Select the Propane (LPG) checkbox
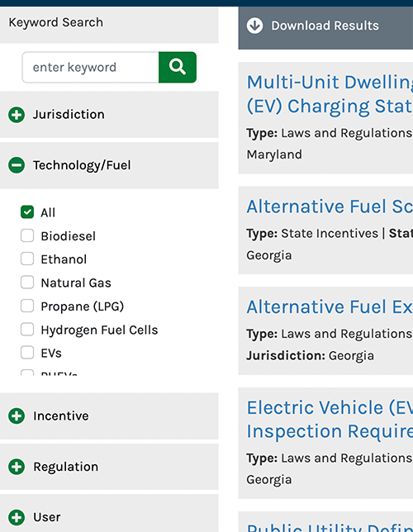The image size is (413, 532). pyautogui.click(x=27, y=306)
